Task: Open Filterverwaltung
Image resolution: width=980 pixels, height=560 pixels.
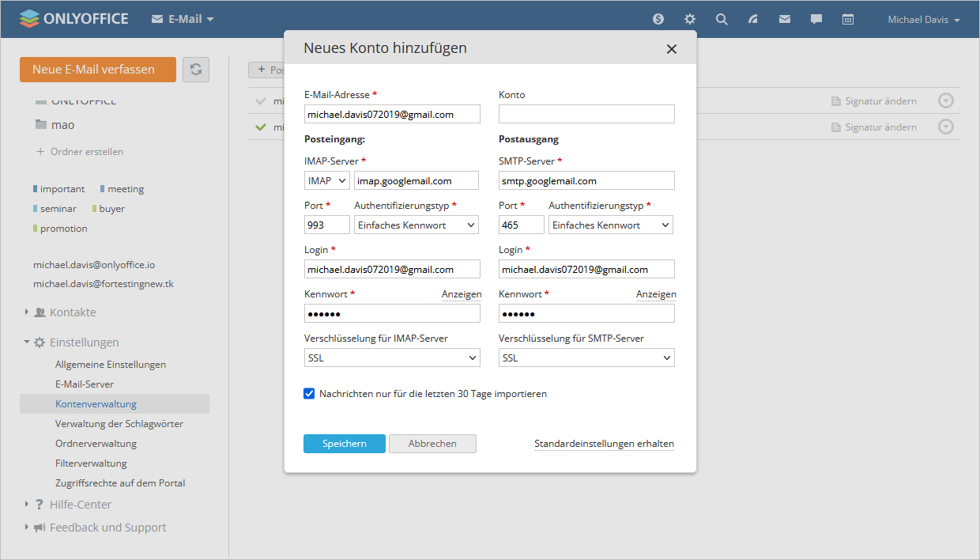Action: tap(91, 464)
